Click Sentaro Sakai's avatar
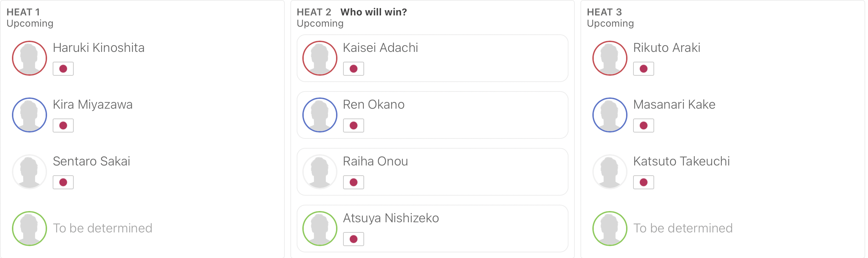 tap(29, 172)
